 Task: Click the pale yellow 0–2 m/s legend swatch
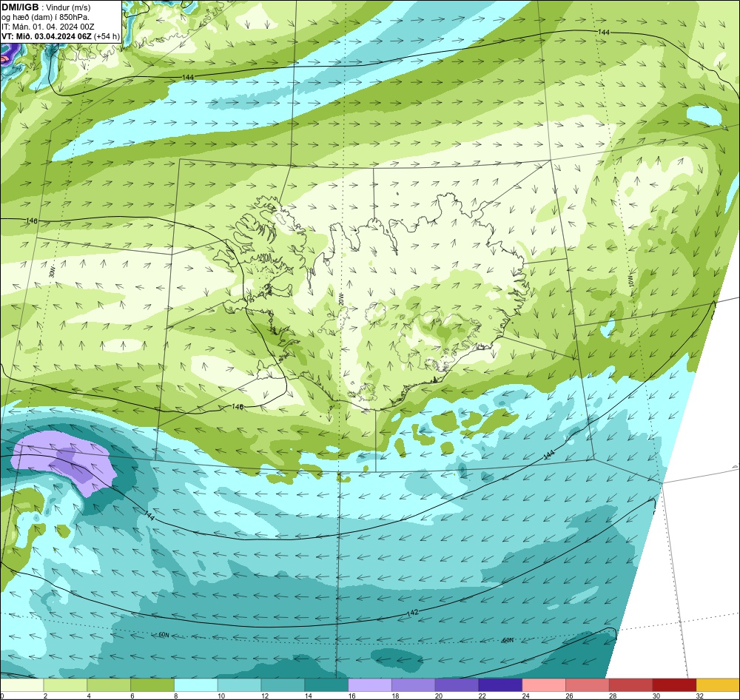(x=22, y=685)
